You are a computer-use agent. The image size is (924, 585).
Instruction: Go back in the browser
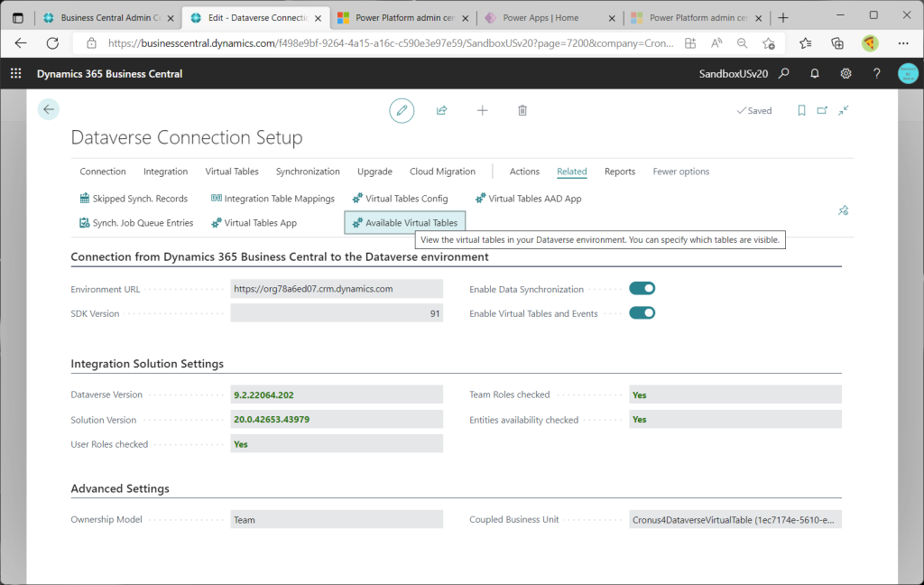21,43
